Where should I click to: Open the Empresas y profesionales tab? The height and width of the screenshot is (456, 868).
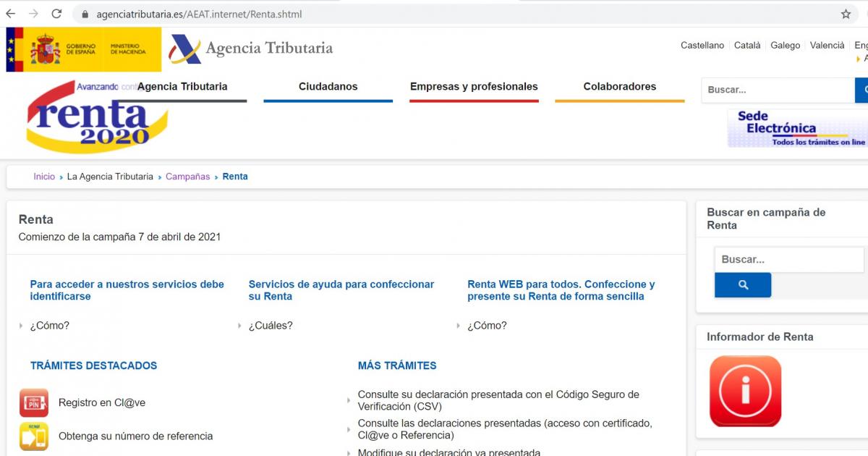pyautogui.click(x=474, y=87)
